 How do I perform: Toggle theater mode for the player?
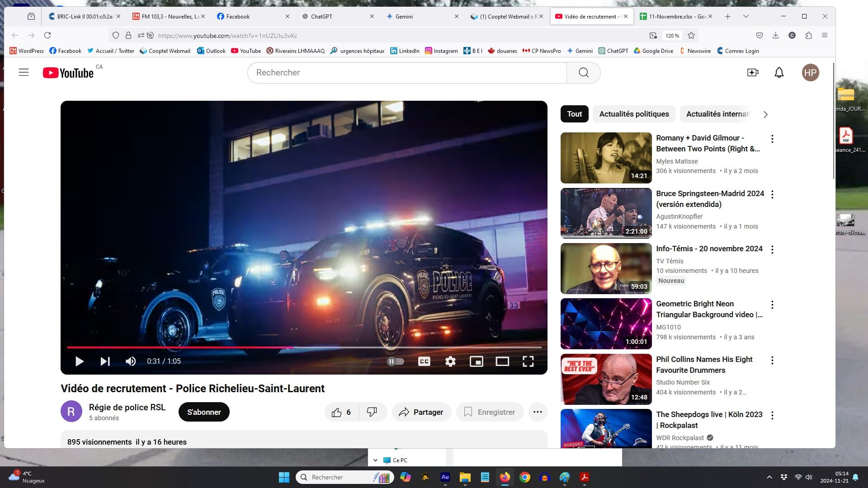coord(502,361)
